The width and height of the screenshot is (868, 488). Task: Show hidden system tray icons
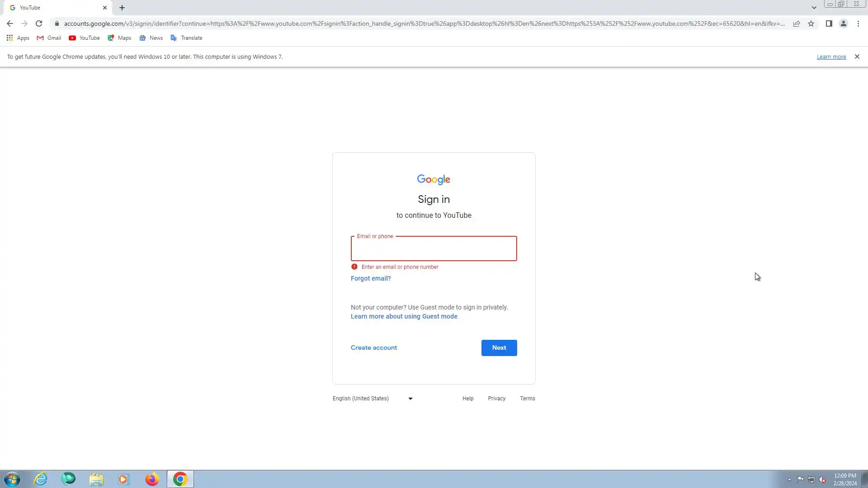(789, 479)
